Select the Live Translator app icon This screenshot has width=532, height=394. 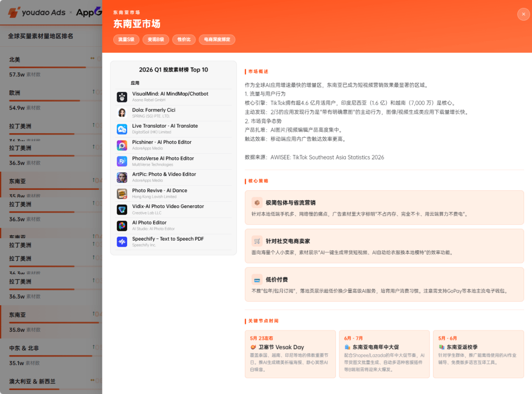pyautogui.click(x=122, y=129)
